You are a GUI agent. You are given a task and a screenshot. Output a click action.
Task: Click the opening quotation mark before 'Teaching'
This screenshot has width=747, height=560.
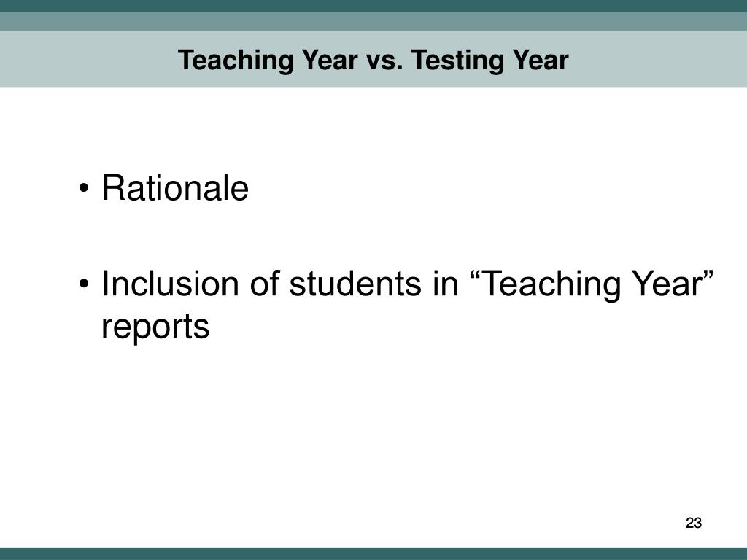[x=476, y=275]
